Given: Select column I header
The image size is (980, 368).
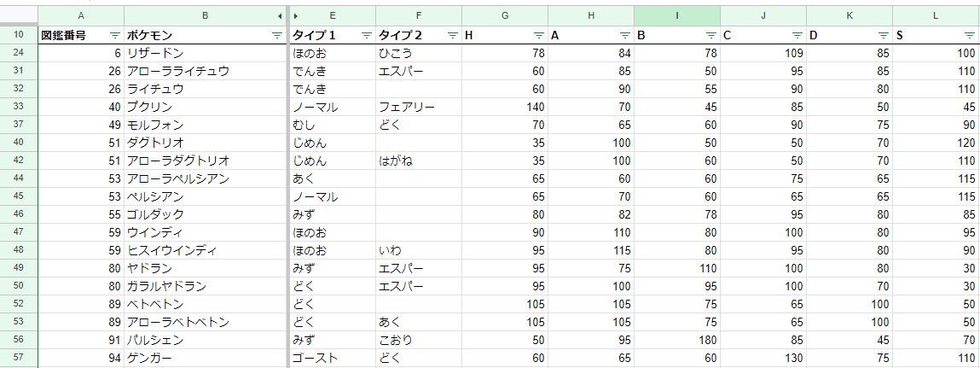Looking at the screenshot, I should [676, 15].
